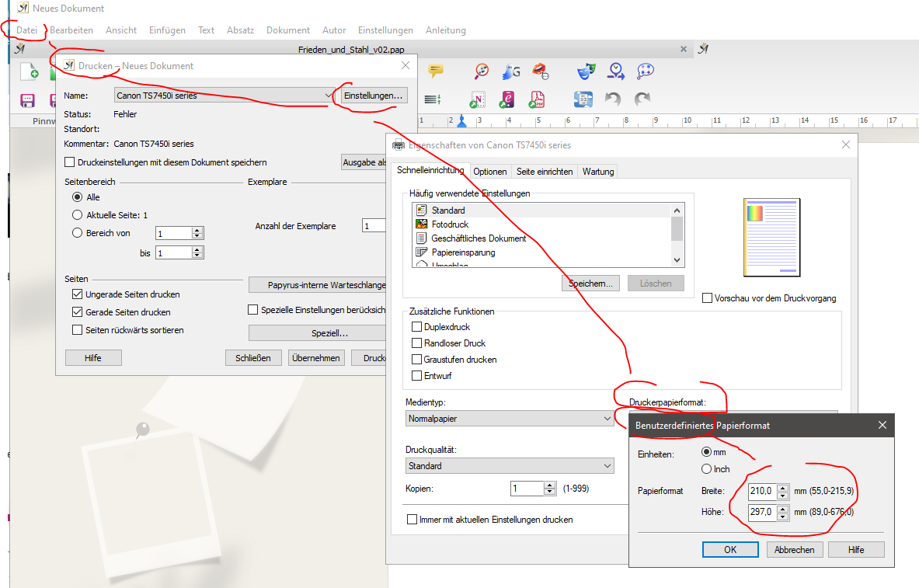Uncheck Ungerade Seiten drucken
The width and height of the screenshot is (919, 588).
point(78,294)
